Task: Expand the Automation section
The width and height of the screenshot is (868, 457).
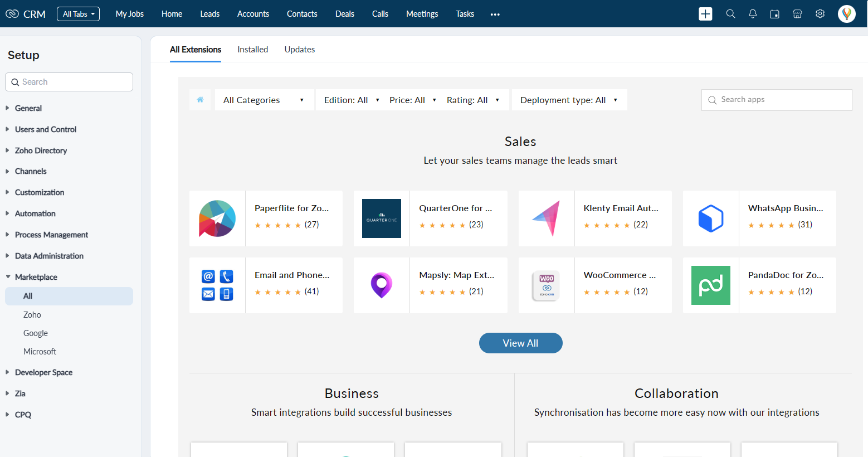Action: click(x=35, y=213)
